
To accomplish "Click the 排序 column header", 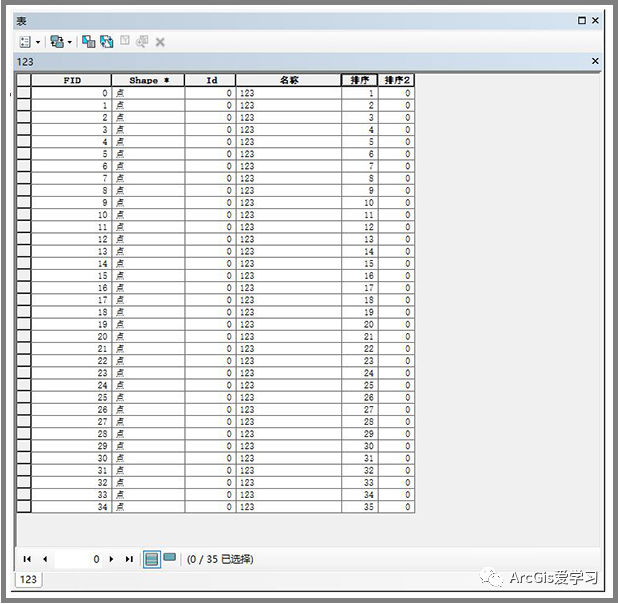I will (359, 80).
